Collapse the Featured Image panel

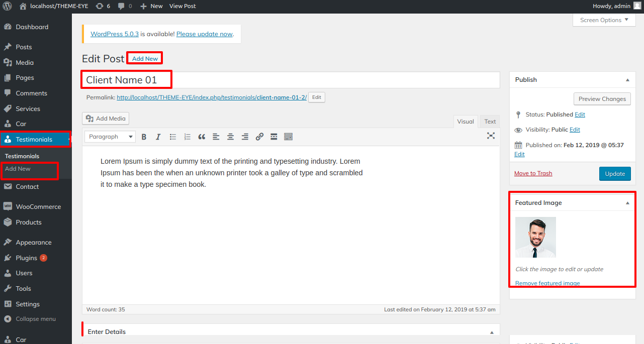click(627, 203)
